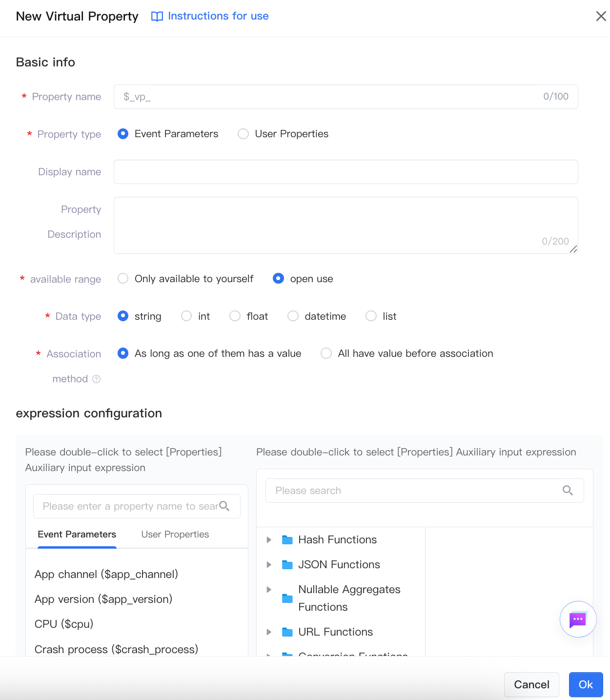
Task: Click the Cancel button
Action: 531,684
